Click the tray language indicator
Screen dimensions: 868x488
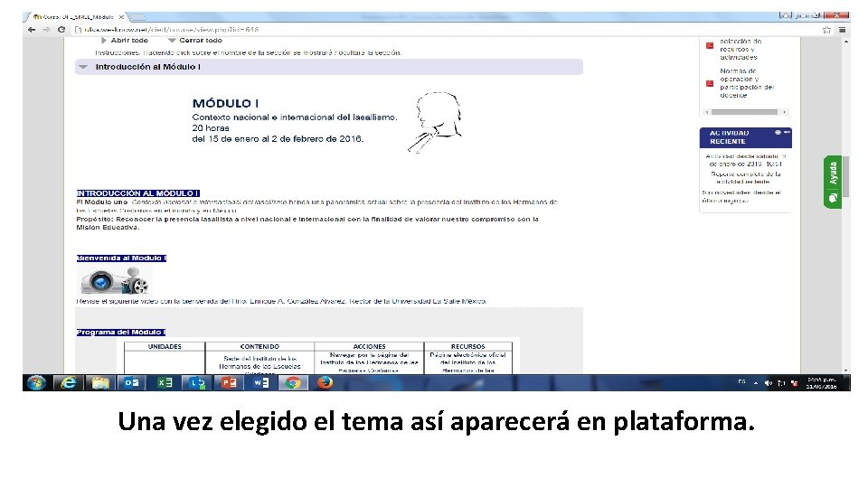(741, 381)
